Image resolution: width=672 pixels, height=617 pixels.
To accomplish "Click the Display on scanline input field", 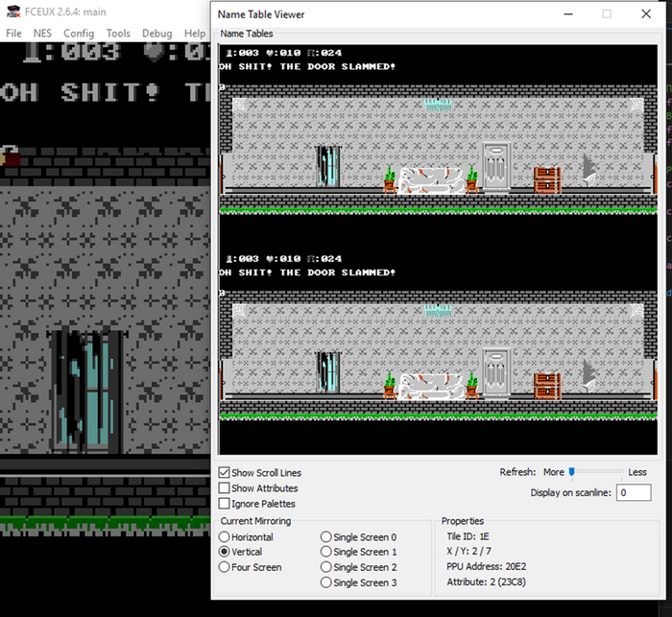I will pyautogui.click(x=634, y=492).
